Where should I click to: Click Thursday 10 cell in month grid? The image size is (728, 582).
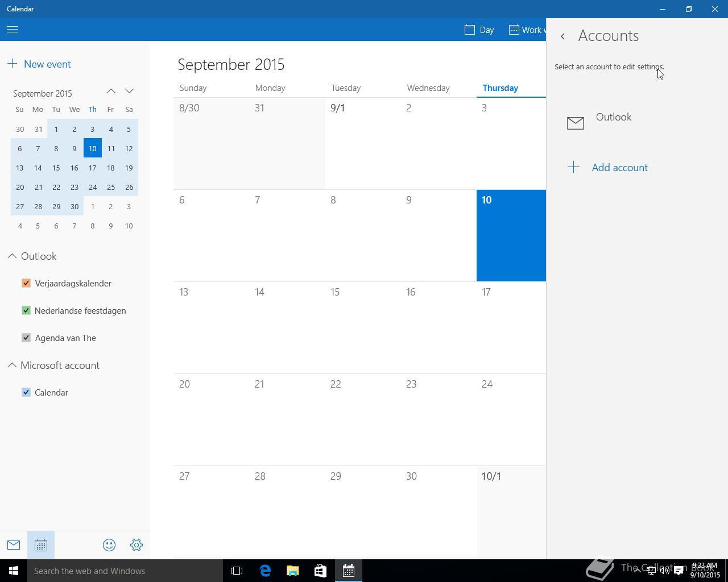511,235
